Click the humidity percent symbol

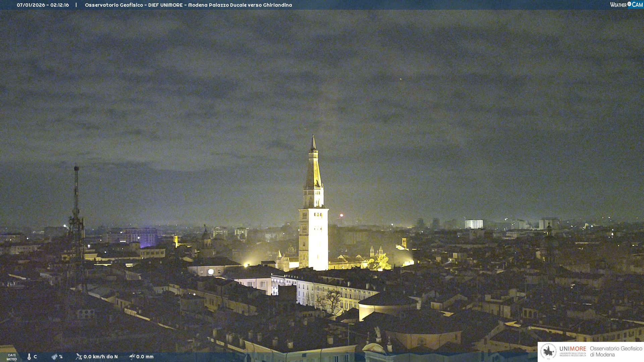(x=61, y=357)
